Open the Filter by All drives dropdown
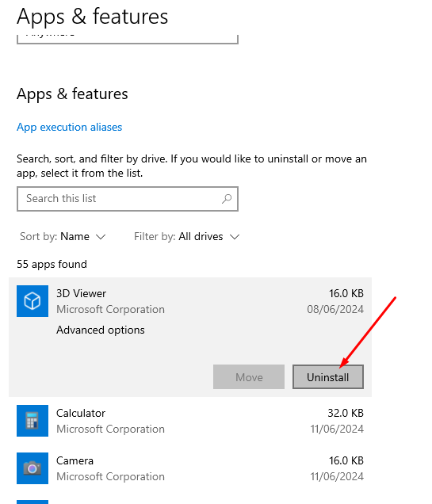This screenshot has height=504, width=432. pyautogui.click(x=187, y=237)
